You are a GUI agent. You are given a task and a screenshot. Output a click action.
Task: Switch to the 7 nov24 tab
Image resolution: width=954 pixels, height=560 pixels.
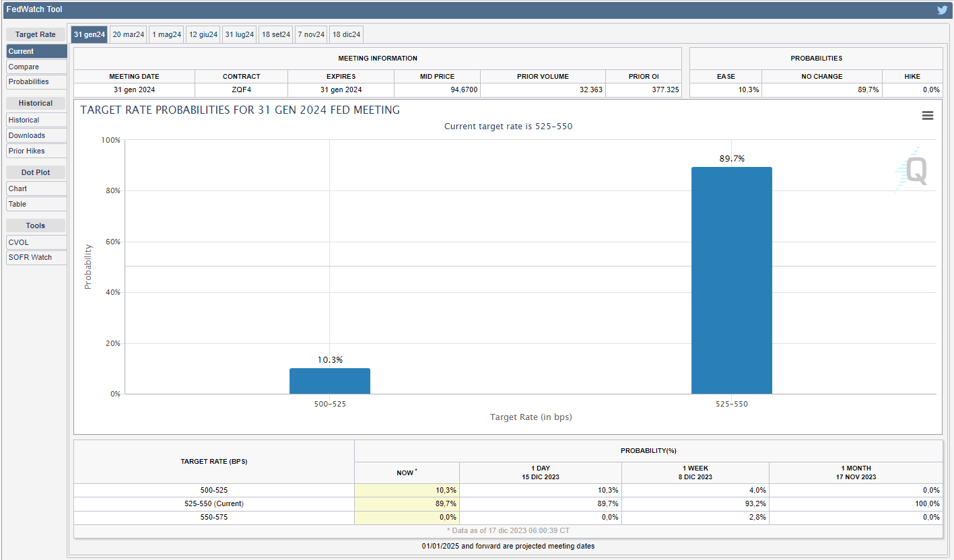coord(311,34)
